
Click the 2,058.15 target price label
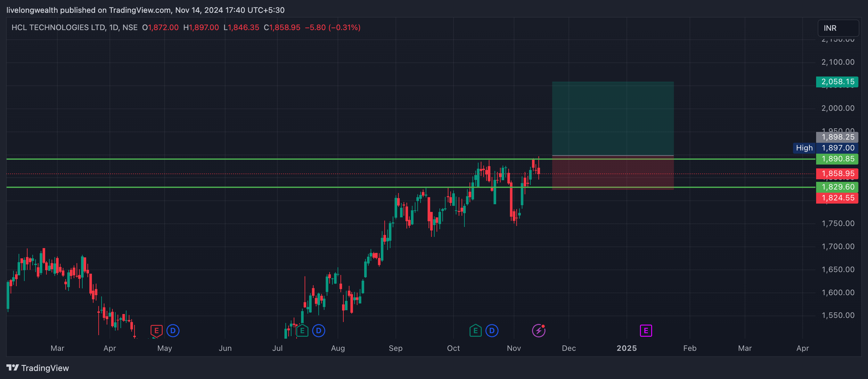pyautogui.click(x=837, y=82)
